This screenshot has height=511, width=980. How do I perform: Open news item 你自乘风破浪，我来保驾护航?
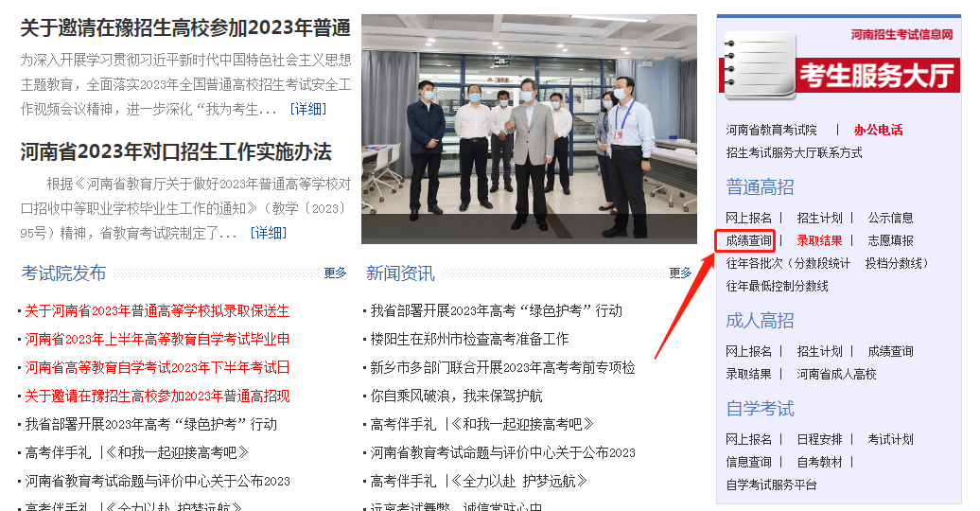click(456, 396)
